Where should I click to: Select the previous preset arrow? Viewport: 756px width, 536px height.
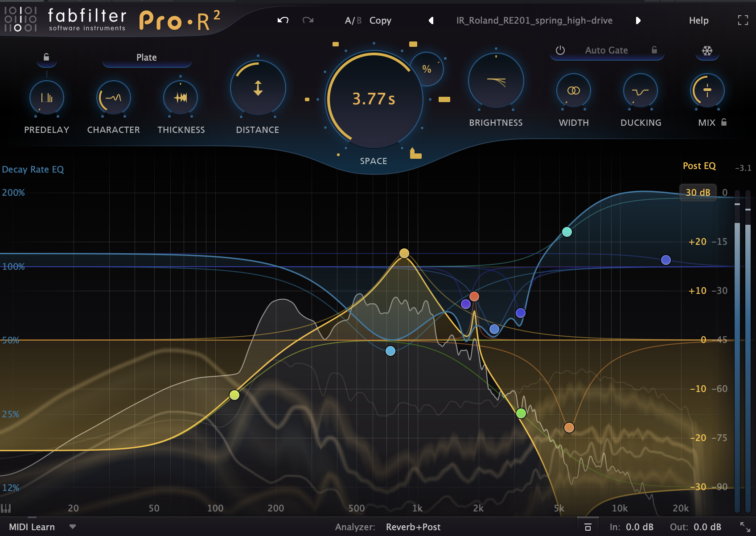431,21
